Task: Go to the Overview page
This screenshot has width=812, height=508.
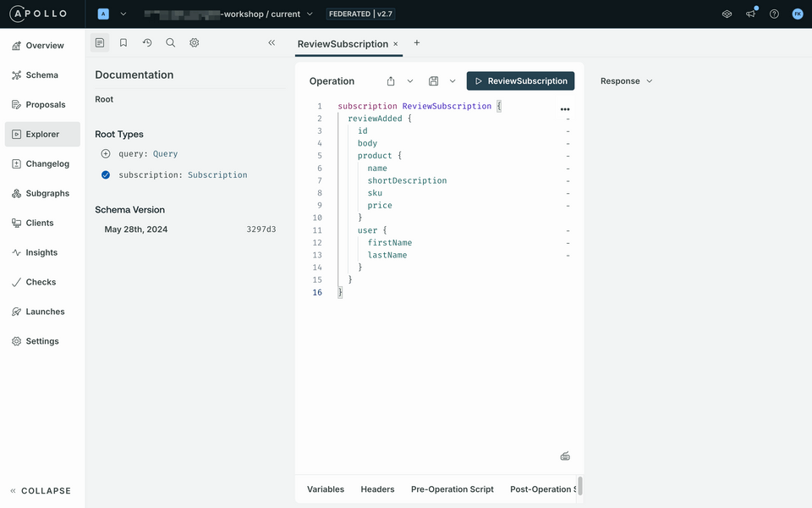Action: click(42, 45)
